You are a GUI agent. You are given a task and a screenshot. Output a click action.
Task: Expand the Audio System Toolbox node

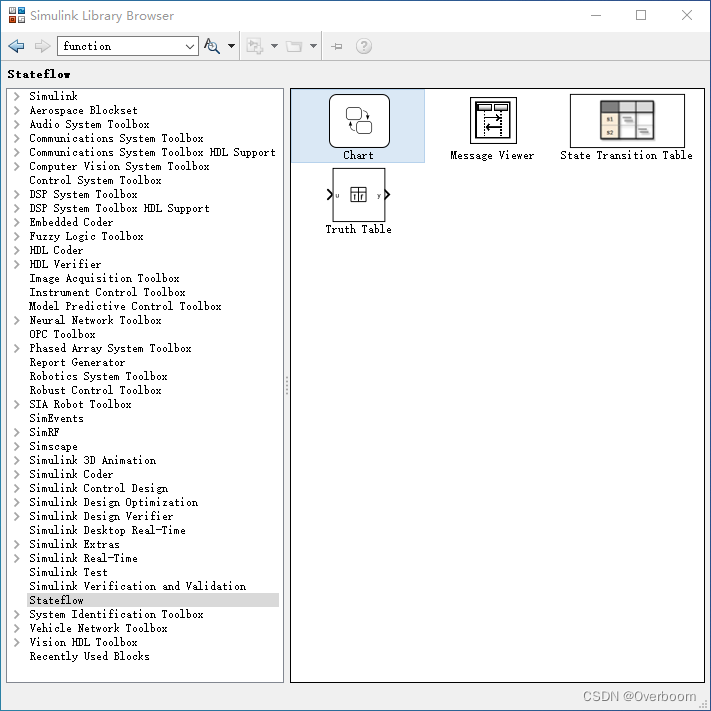pyautogui.click(x=17, y=124)
